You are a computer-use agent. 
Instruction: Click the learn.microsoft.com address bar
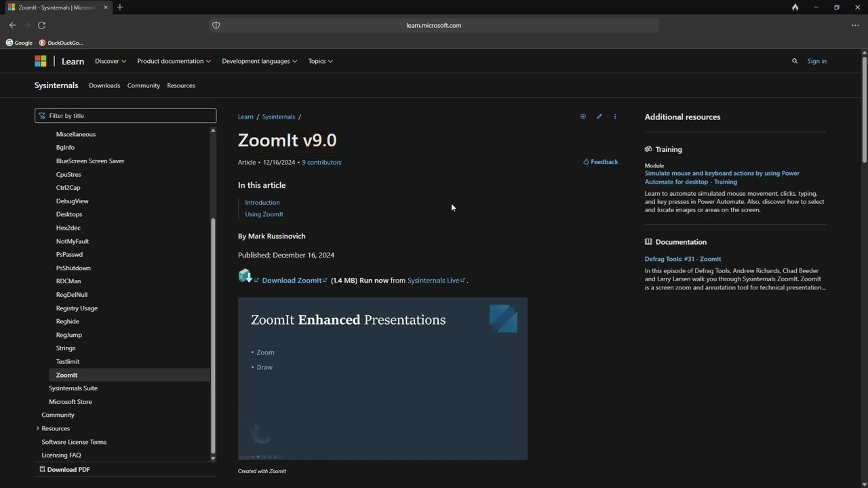click(434, 25)
